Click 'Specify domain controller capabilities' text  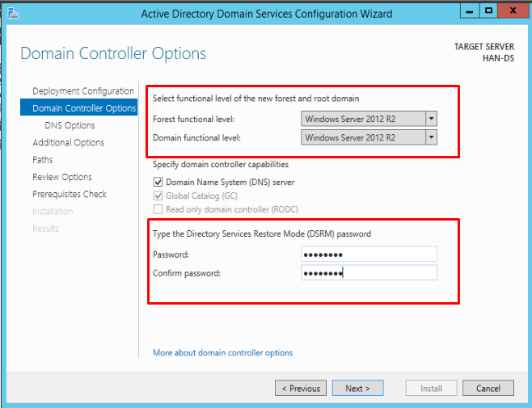pyautogui.click(x=221, y=165)
